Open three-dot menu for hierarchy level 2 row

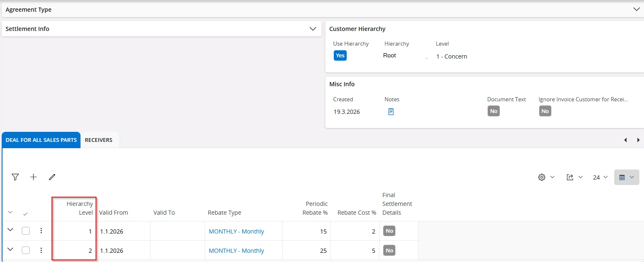tap(41, 250)
